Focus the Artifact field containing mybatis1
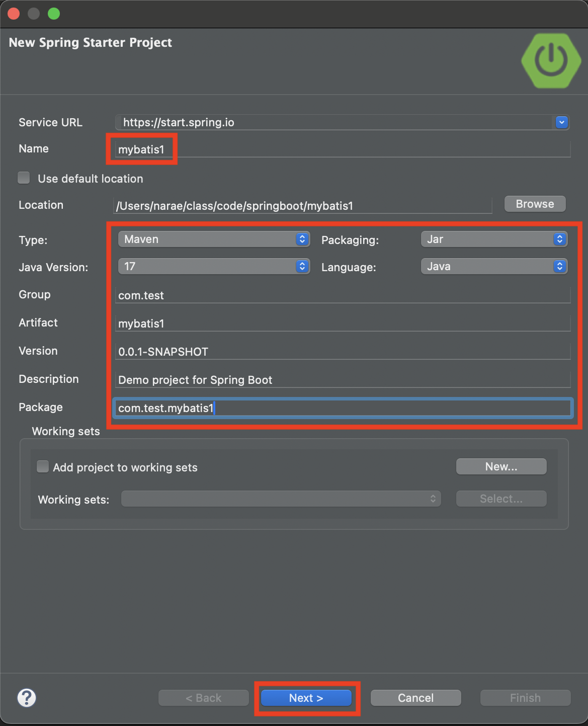 (x=343, y=324)
